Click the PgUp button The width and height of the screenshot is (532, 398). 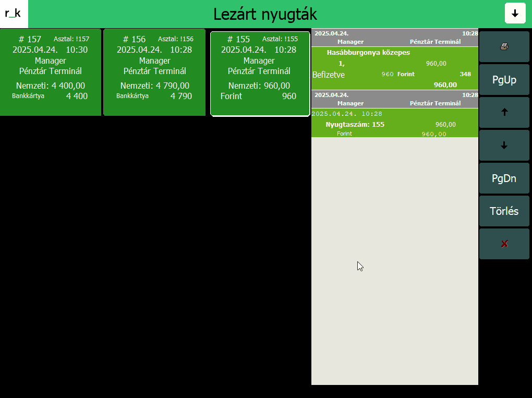(x=504, y=80)
